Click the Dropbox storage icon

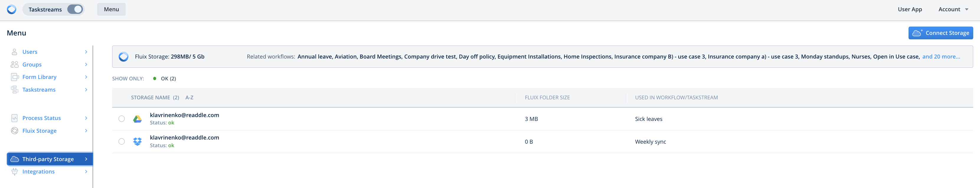137,142
